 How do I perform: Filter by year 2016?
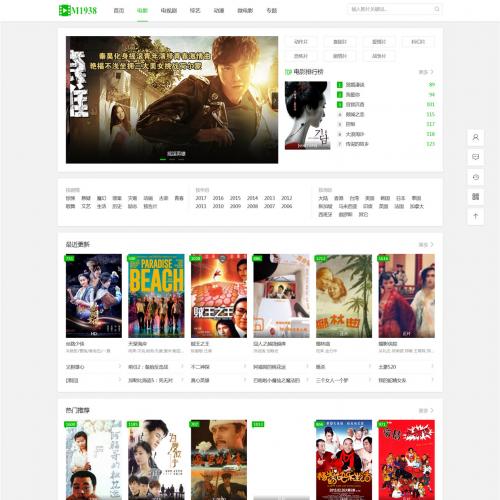click(218, 198)
